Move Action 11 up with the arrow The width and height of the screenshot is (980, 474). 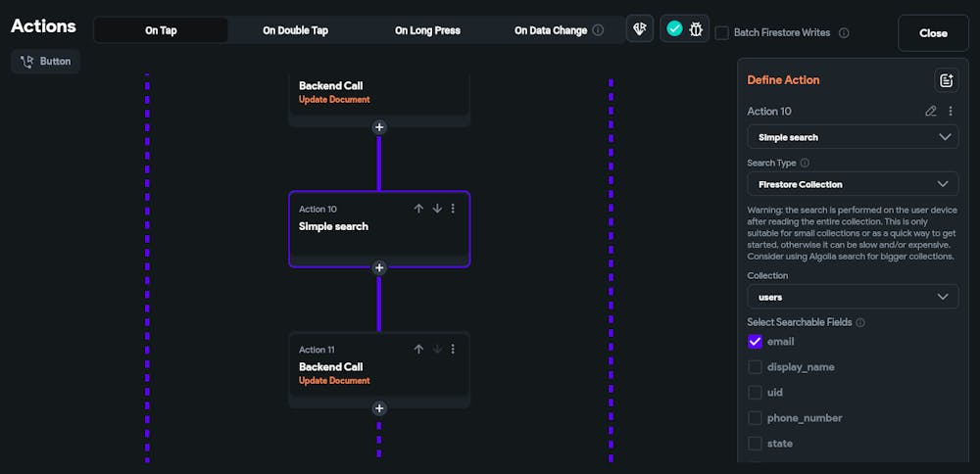tap(418, 350)
